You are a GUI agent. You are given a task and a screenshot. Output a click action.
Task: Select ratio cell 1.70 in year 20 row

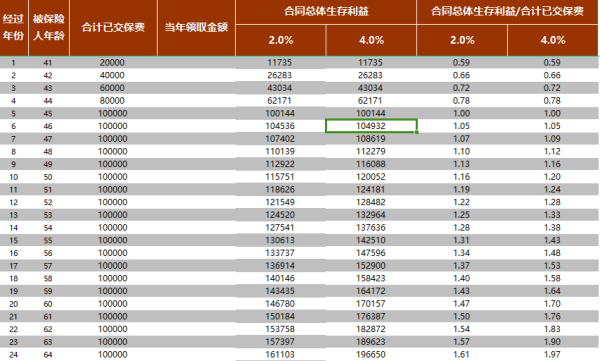point(552,304)
